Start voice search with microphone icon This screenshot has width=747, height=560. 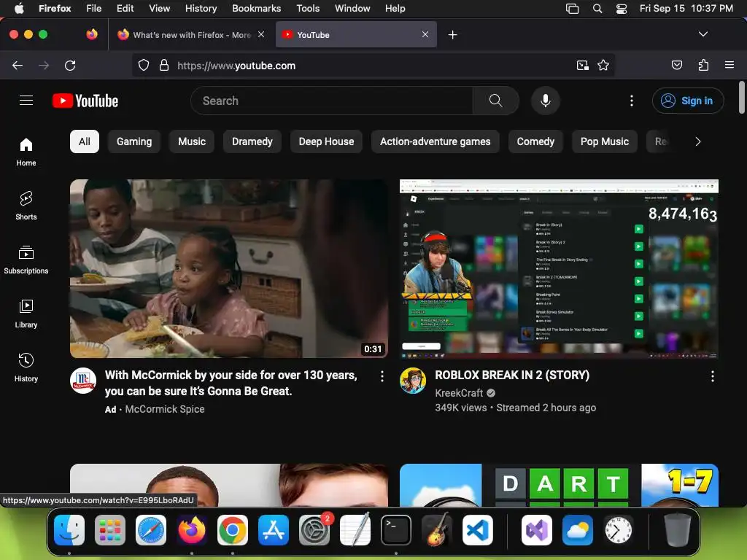coord(546,101)
